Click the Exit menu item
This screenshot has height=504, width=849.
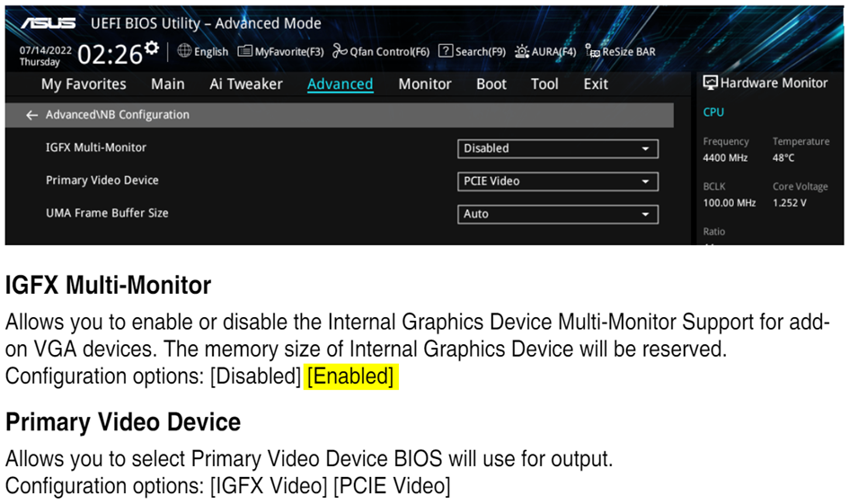pos(596,84)
